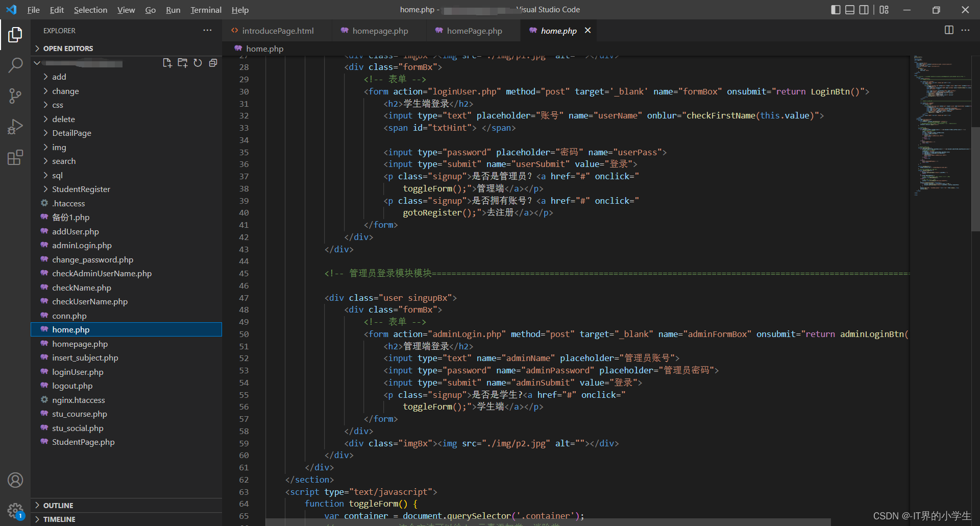Switch to introducePage.html tab

[277, 31]
